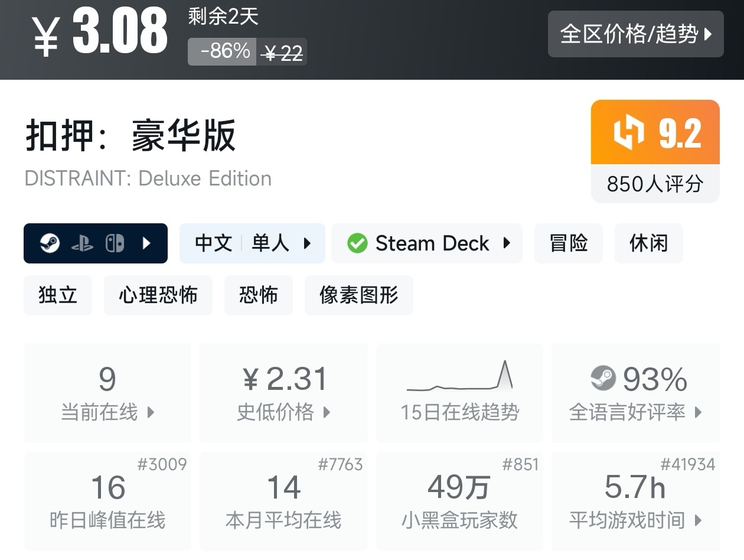Select the 冒险 genre tag
The image size is (744, 560).
pyautogui.click(x=568, y=243)
